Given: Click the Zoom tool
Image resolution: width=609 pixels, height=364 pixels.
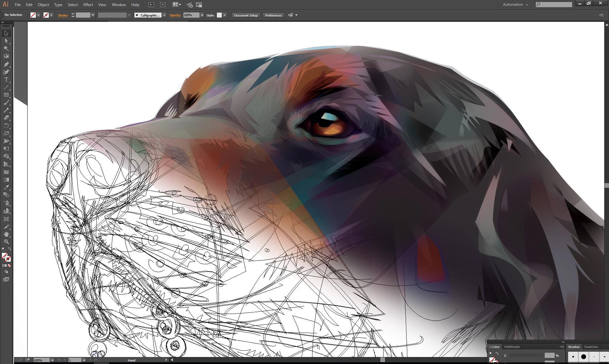Looking at the screenshot, I should click(6, 242).
